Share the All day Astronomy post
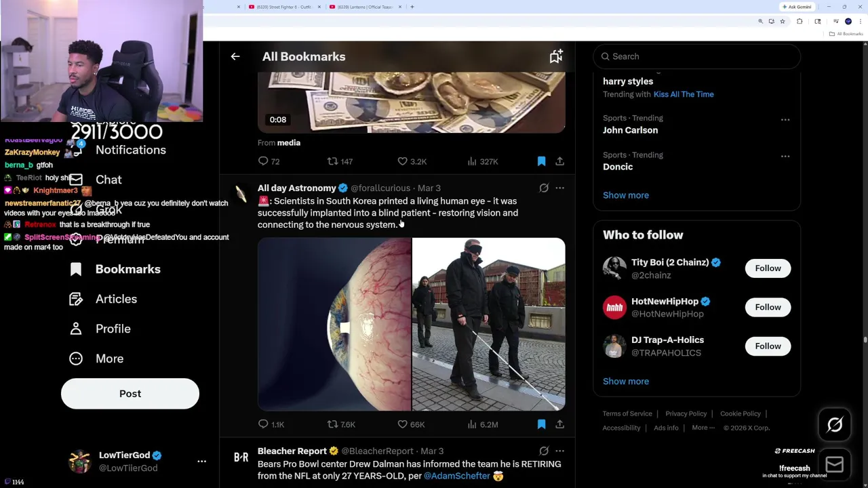 pyautogui.click(x=559, y=424)
